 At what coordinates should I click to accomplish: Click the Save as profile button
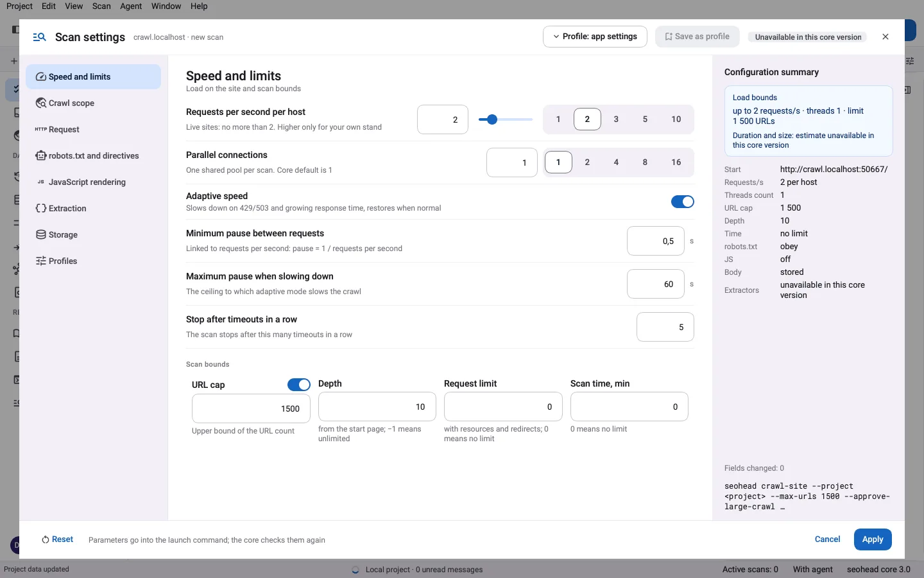(x=697, y=37)
